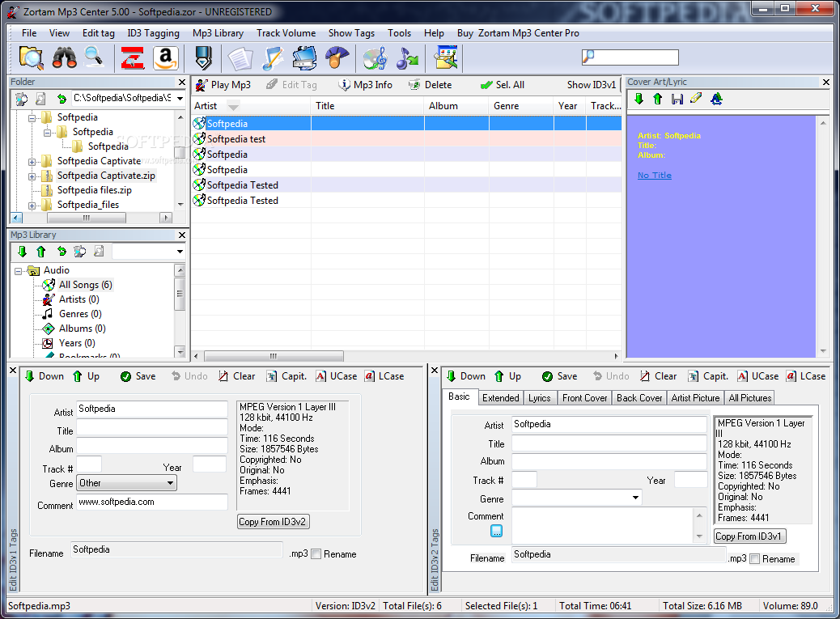Image resolution: width=840 pixels, height=619 pixels.
Task: Open the ID3 Tagging menu
Action: click(x=153, y=33)
